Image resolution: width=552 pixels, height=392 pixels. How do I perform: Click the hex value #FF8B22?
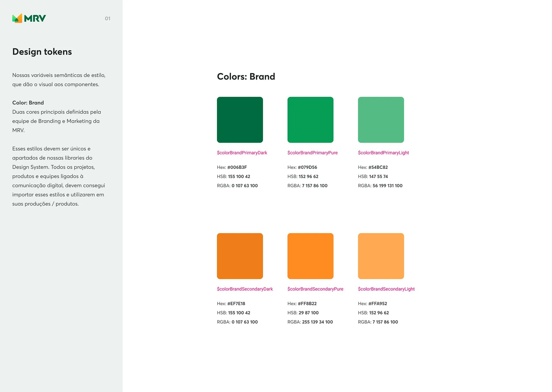307,303
